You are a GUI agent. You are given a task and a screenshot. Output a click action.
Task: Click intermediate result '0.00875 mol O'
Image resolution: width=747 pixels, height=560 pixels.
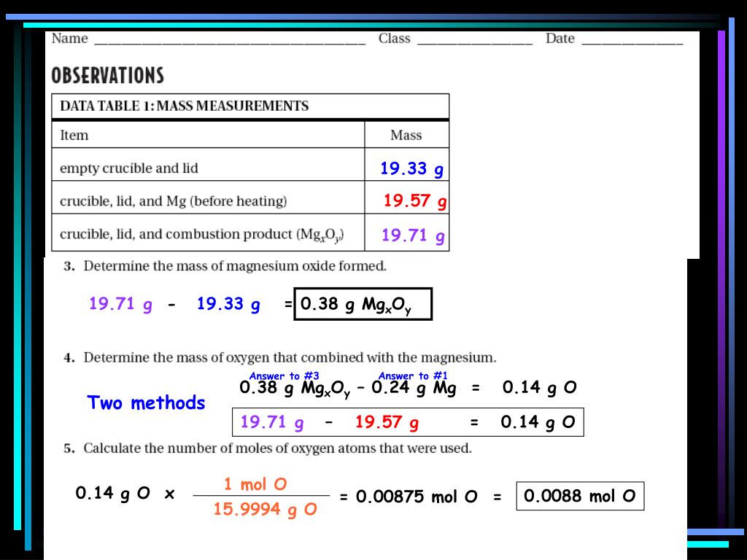(417, 497)
